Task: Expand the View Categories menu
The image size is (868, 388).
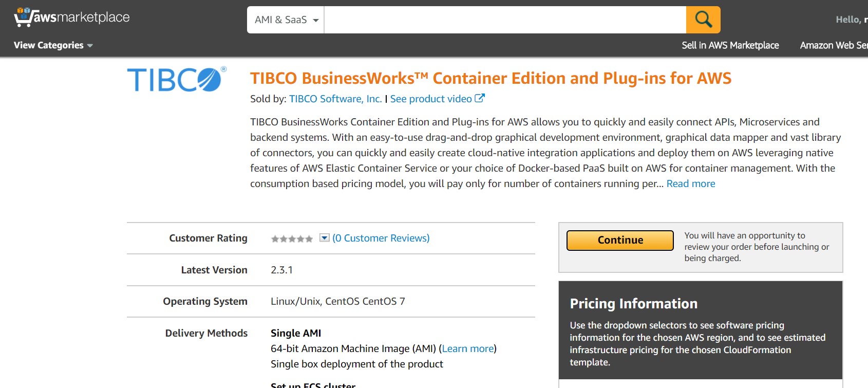Action: [53, 45]
